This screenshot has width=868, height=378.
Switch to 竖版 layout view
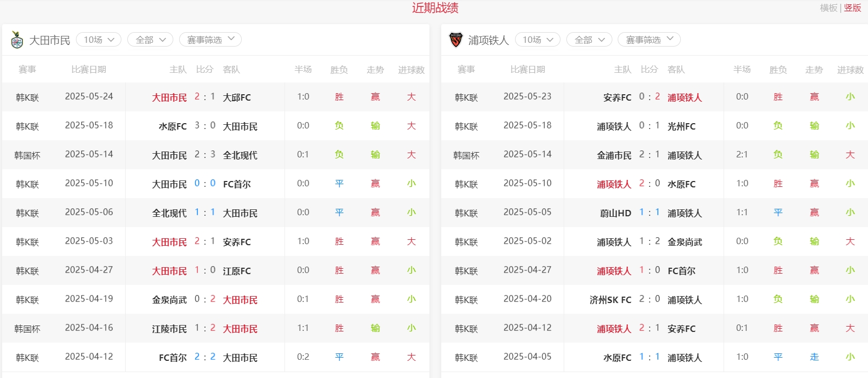(x=852, y=8)
